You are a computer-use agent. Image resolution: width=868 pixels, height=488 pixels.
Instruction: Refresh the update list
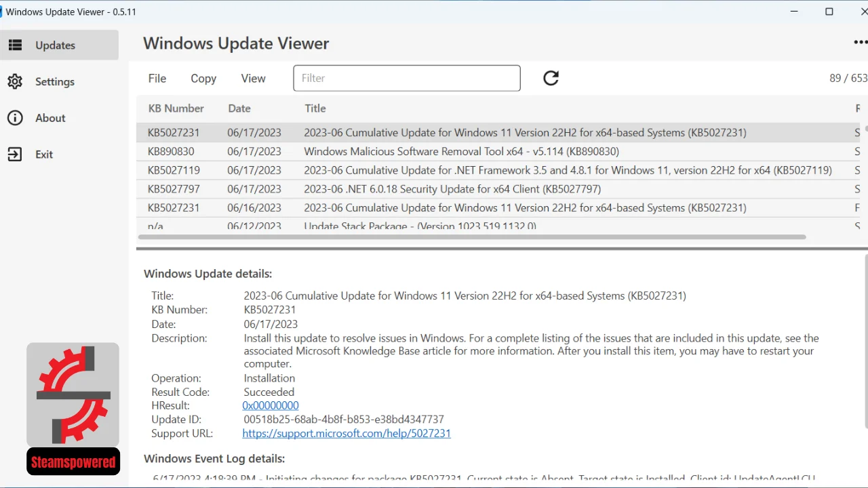click(551, 78)
